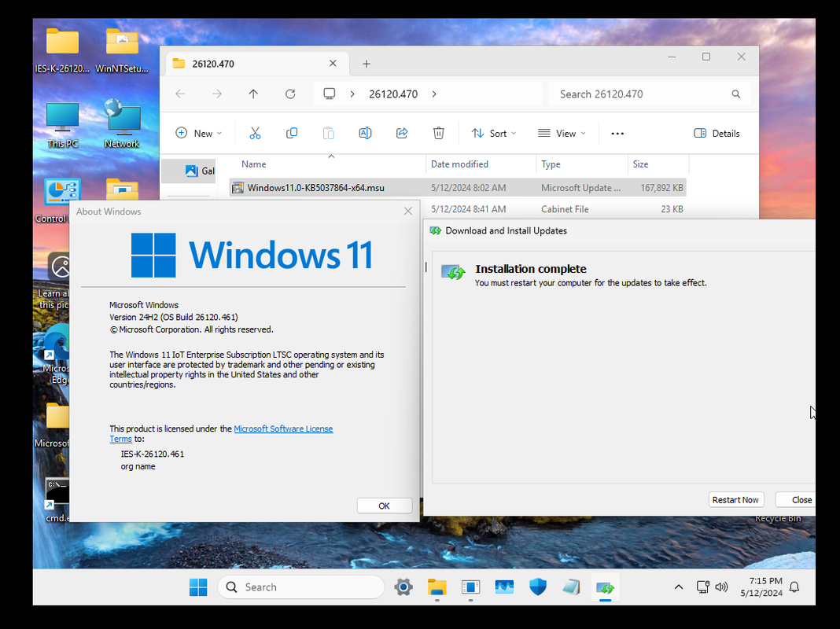Click the Cut scissors icon in File Explorer

[255, 134]
